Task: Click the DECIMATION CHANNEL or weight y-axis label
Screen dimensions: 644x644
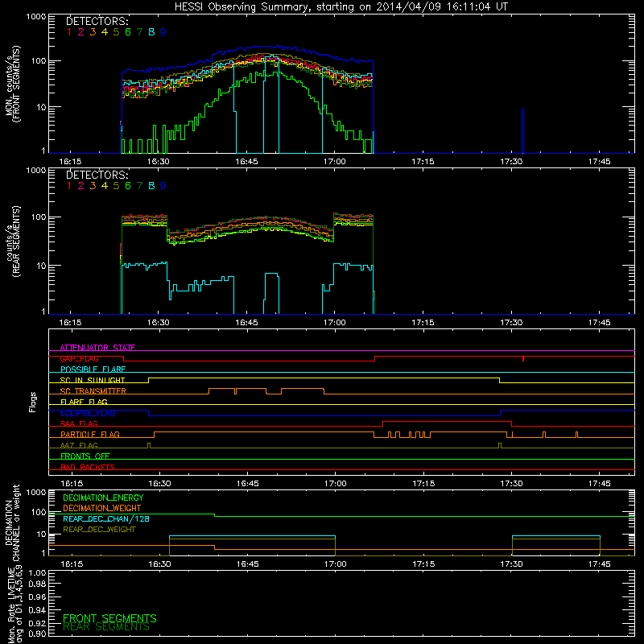Action: point(12,522)
